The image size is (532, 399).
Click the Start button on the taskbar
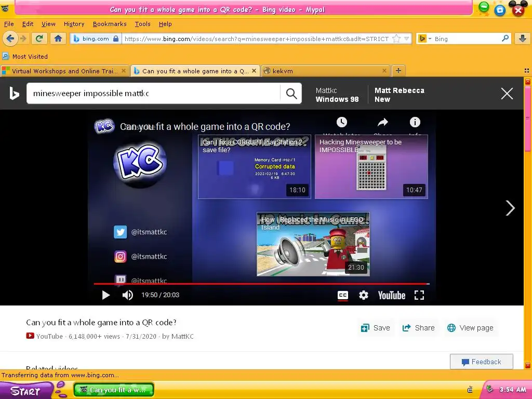coord(25,391)
